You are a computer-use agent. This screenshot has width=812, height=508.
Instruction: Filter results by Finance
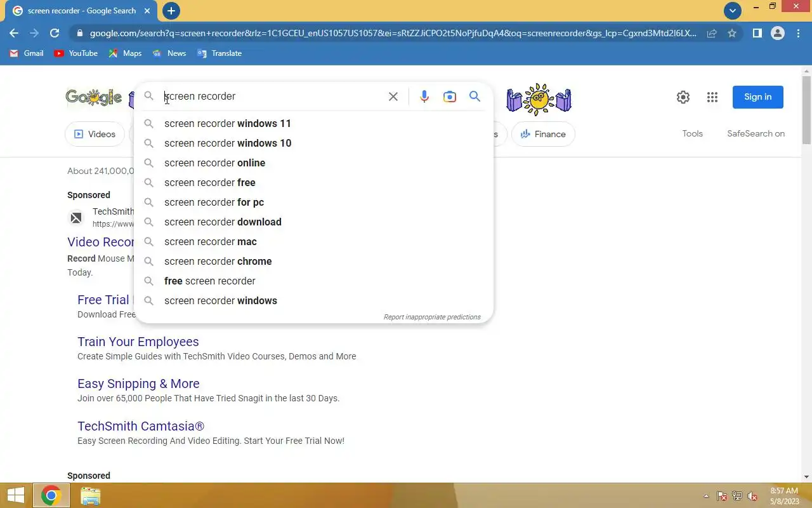tap(543, 134)
